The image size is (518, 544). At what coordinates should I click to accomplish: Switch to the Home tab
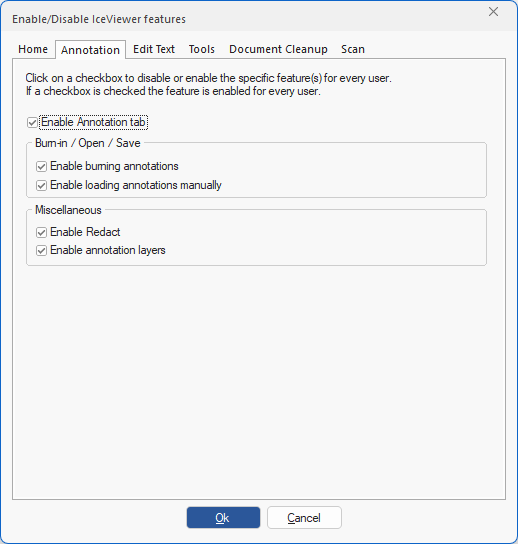33,49
